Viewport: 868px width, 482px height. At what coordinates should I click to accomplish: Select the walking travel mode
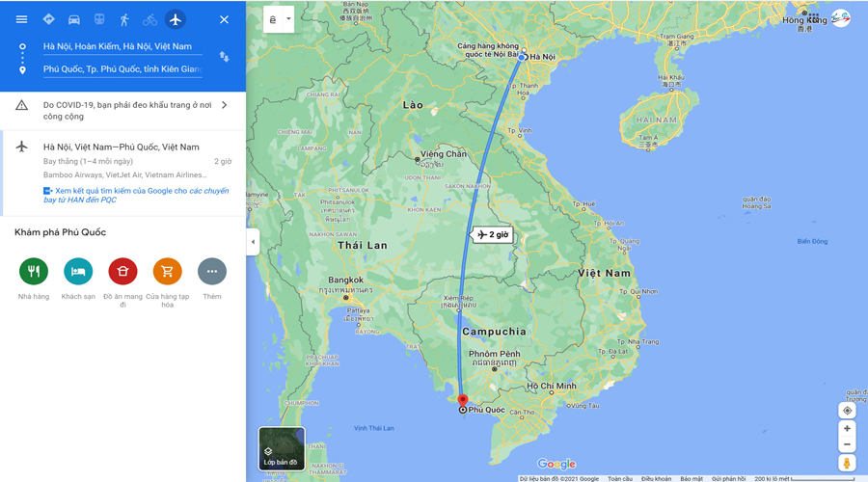click(124, 19)
